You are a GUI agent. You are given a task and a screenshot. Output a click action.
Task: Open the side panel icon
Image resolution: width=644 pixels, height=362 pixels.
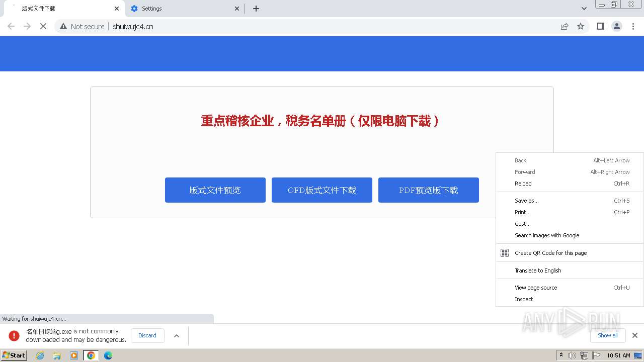[600, 26]
